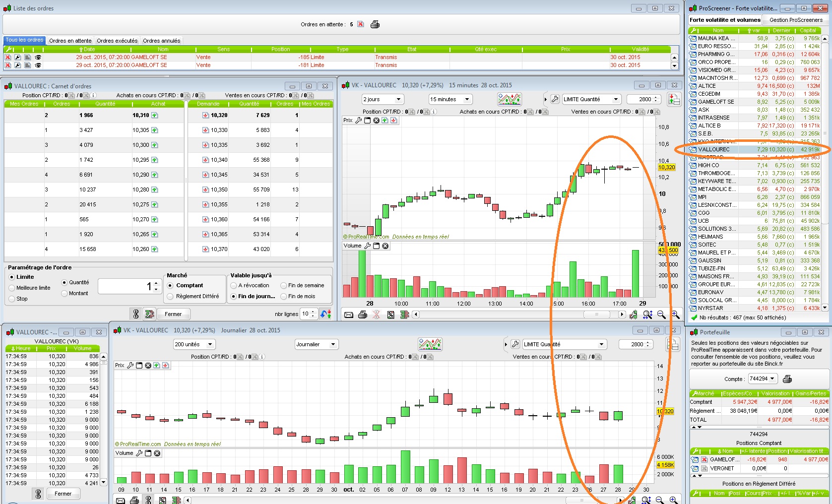Screen dimensions: 832x504
Task: Click the 15 minutes chart horizontal scrollbar thumb
Action: (596, 315)
